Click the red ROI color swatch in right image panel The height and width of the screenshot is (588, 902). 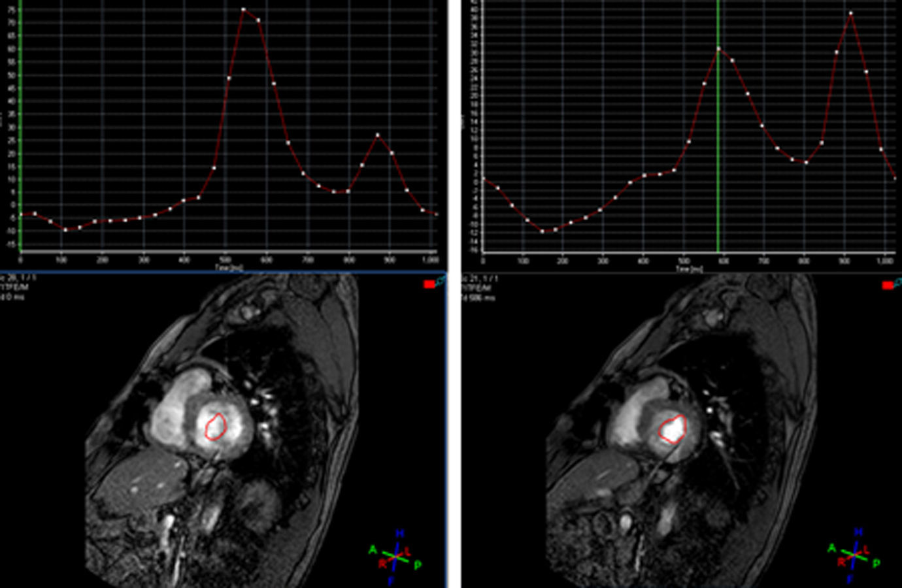[888, 286]
